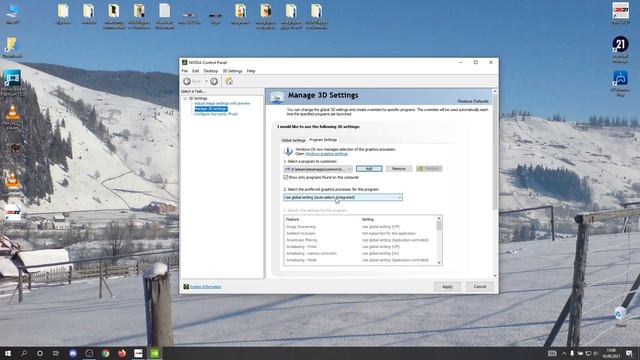Open the Back history dropdown arrow
The image size is (640, 360).
coord(206,82)
